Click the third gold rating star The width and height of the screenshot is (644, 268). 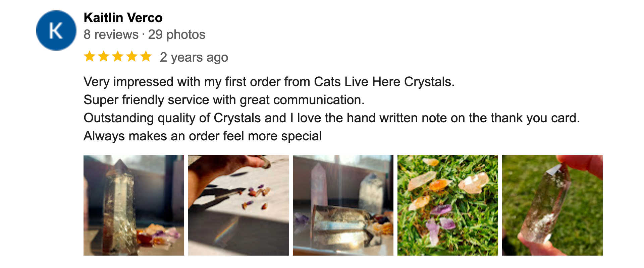tap(118, 56)
